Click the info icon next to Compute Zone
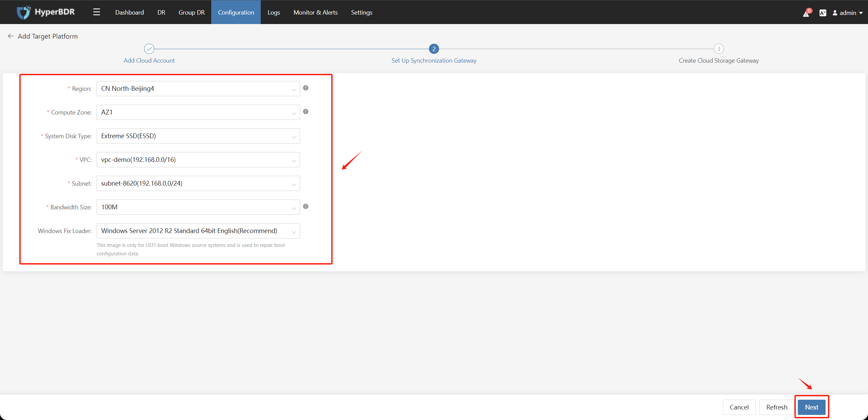The image size is (868, 420). pos(305,112)
